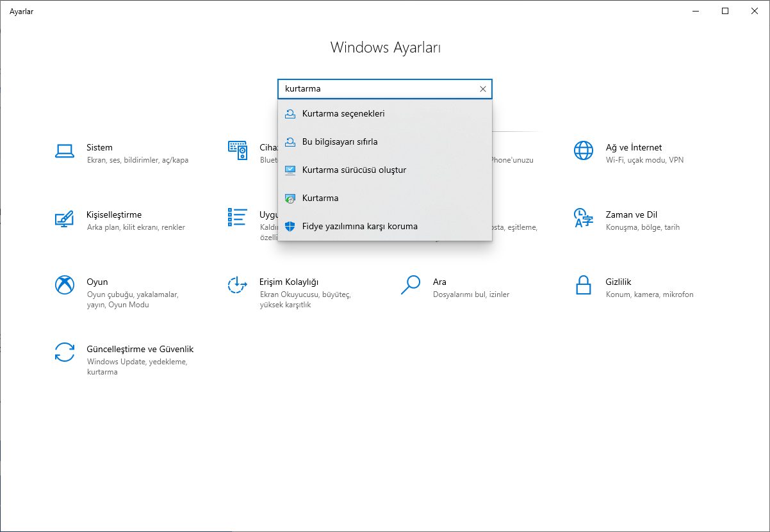The height and width of the screenshot is (532, 770).
Task: Open the Sistem laptop icon
Action: coord(65,151)
